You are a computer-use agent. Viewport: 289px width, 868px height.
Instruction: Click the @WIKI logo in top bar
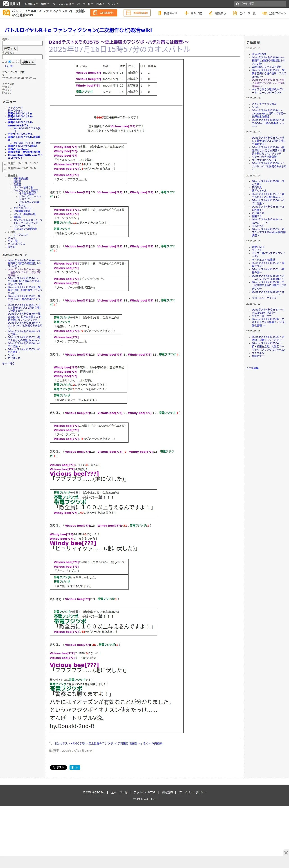coord(11,4)
